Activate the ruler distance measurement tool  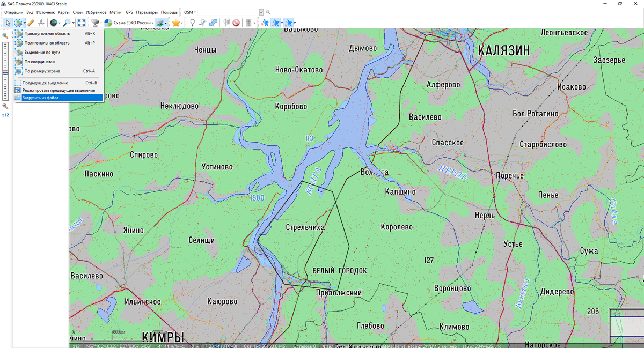click(x=31, y=23)
